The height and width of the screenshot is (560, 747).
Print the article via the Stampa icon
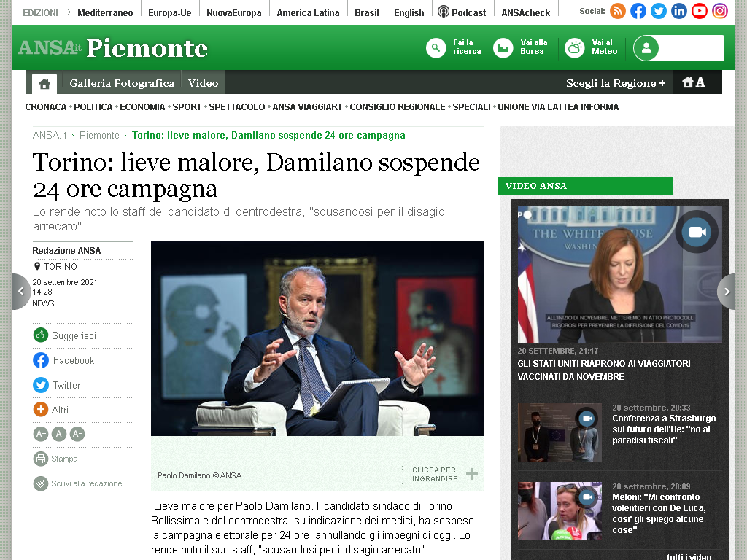point(41,459)
